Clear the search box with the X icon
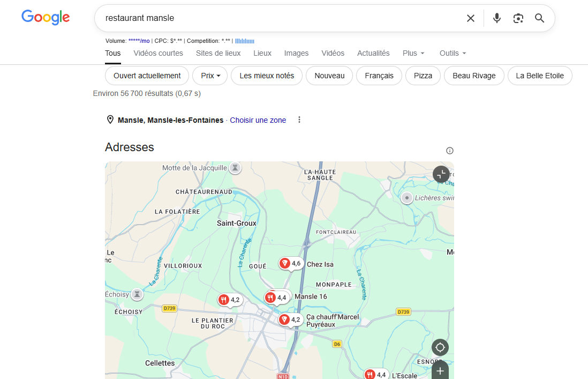 coord(471,18)
